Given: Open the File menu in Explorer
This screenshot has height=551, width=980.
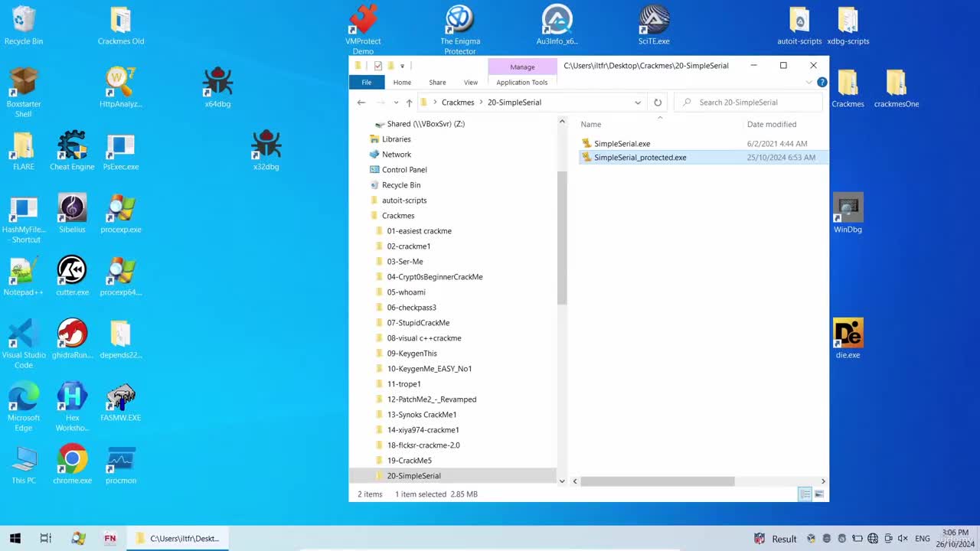Looking at the screenshot, I should 367,82.
